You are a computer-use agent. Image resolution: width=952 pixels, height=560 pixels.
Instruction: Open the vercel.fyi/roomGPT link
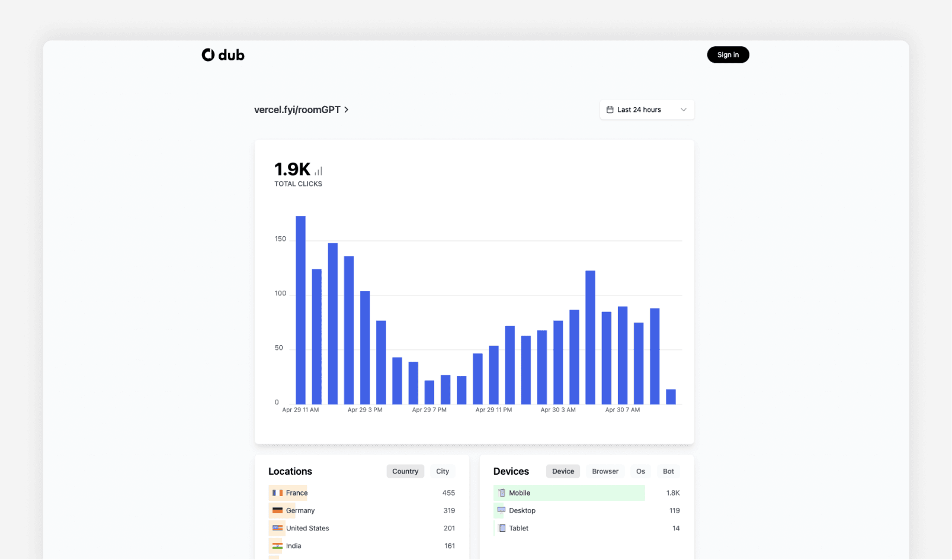(296, 110)
